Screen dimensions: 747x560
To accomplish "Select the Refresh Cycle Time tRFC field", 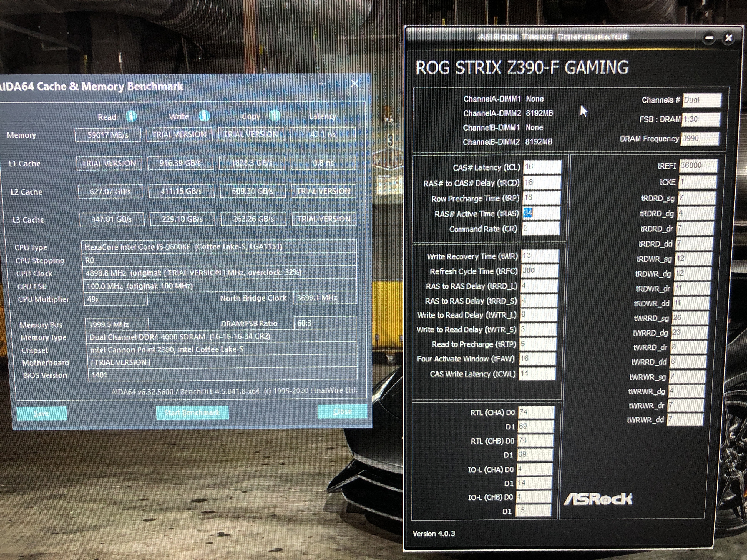I will tap(540, 271).
